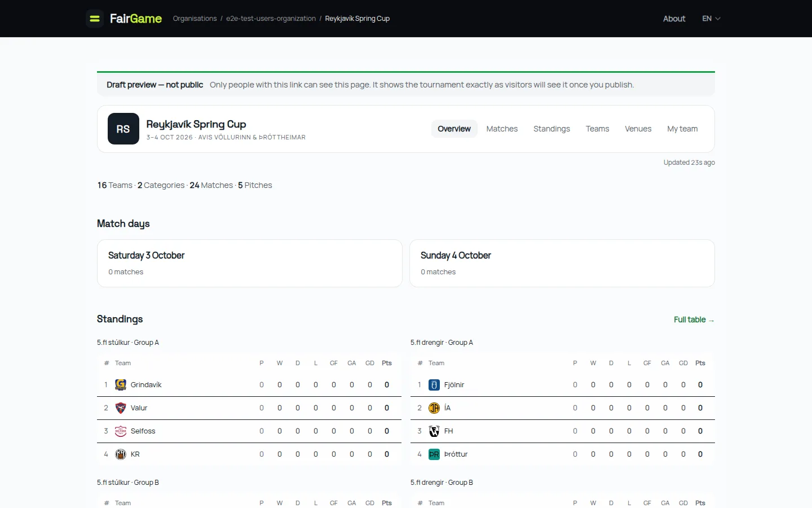
Task: Click the Valur team name
Action: pyautogui.click(x=139, y=408)
